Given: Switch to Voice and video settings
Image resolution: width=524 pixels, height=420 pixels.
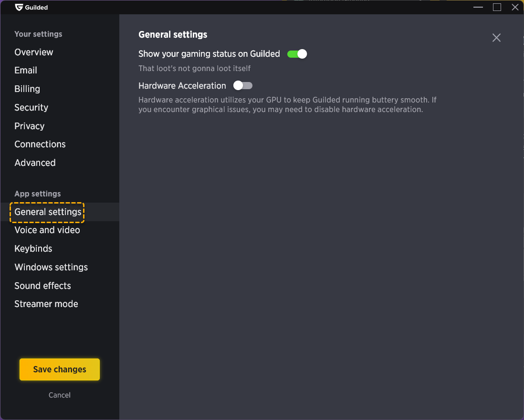Looking at the screenshot, I should [47, 230].
